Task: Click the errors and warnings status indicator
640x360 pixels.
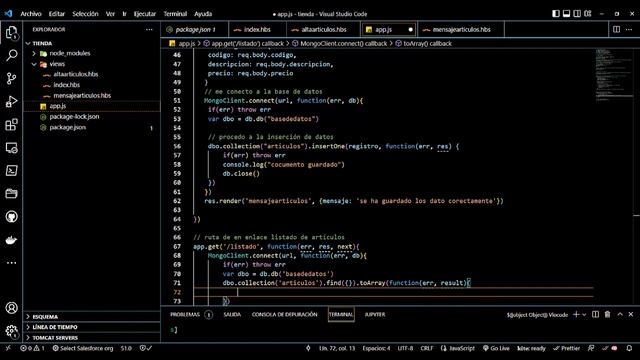Action: point(32,348)
